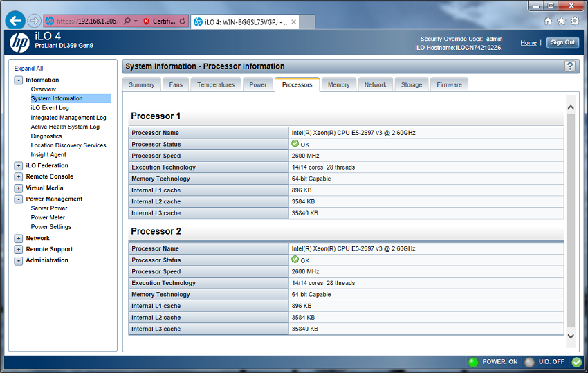Switch to the Storage tab
Image resolution: width=588 pixels, height=373 pixels.
(412, 85)
